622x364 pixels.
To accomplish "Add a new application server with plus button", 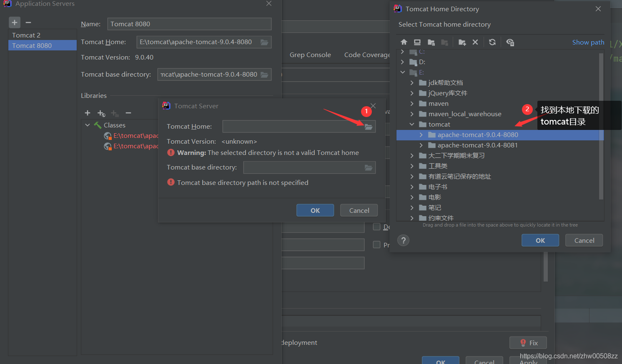I will coord(15,22).
